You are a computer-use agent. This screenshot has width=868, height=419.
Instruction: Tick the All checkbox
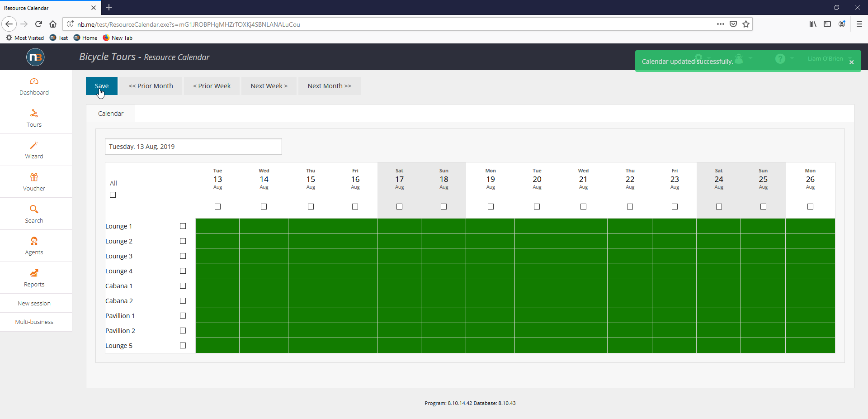(x=113, y=195)
